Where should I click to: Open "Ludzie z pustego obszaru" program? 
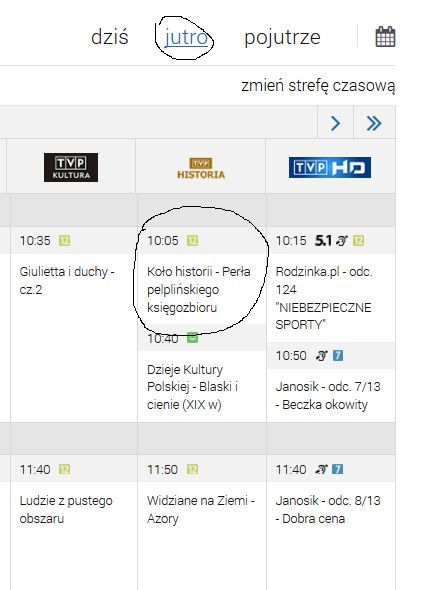[66, 509]
